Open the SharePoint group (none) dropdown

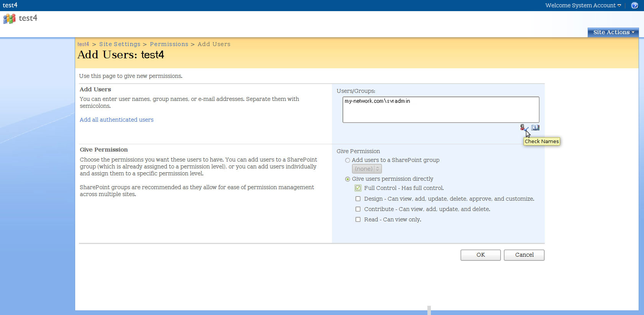click(367, 169)
